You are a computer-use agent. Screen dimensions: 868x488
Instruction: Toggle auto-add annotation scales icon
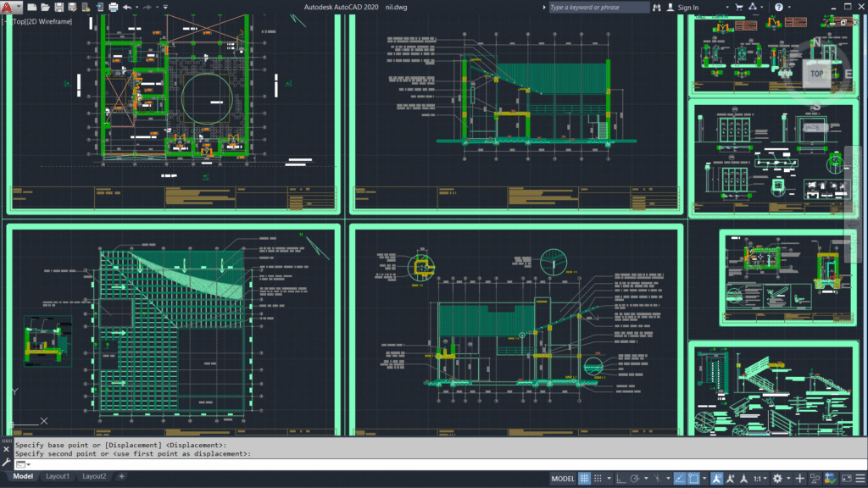731,479
